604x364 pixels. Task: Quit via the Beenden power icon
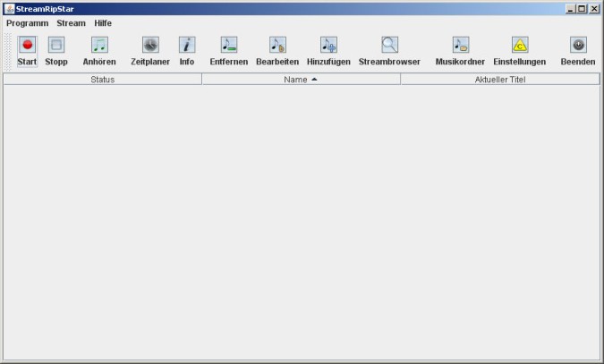[x=578, y=45]
